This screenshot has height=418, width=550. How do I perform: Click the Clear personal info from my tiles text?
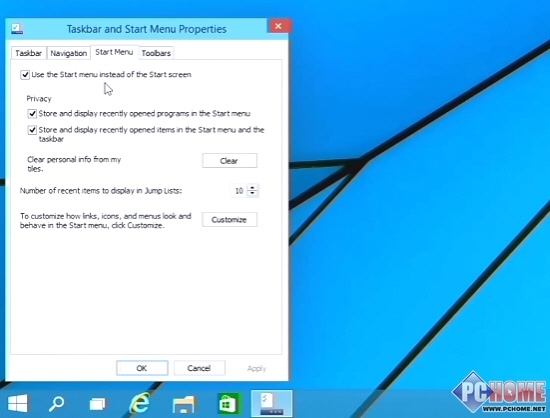(74, 164)
